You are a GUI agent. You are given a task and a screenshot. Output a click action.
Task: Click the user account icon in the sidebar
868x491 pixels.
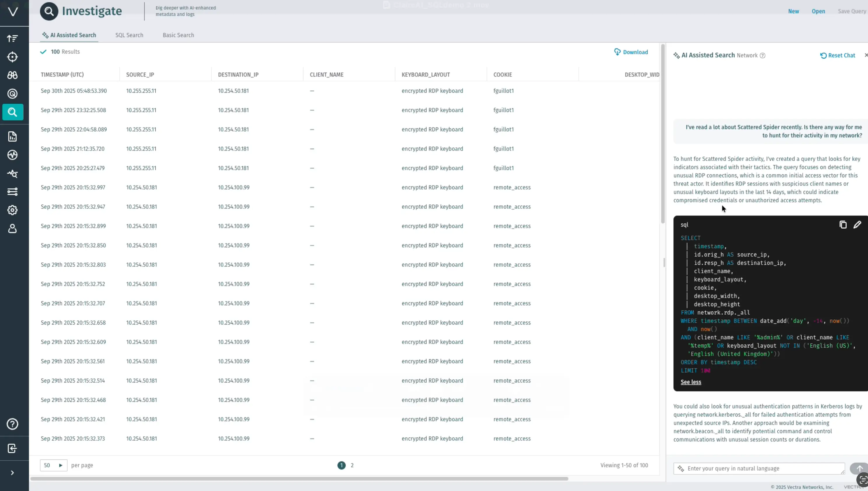tap(13, 229)
